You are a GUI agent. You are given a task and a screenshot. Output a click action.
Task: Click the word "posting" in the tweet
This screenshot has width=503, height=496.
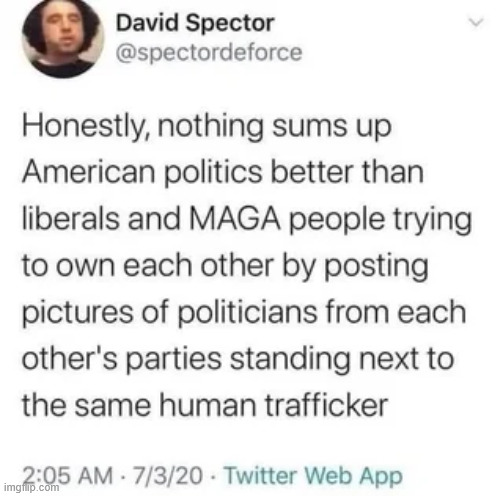[377, 268]
